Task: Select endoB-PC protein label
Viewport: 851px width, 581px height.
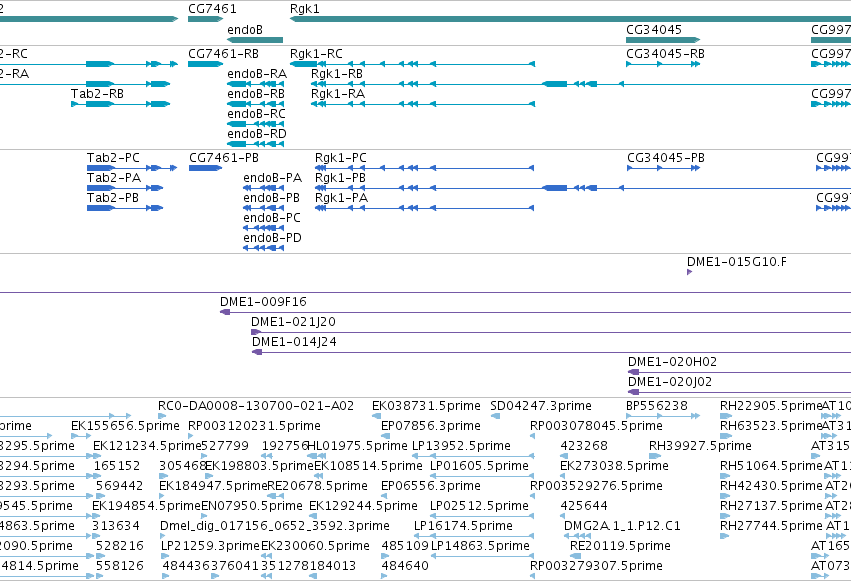Action: tap(272, 218)
